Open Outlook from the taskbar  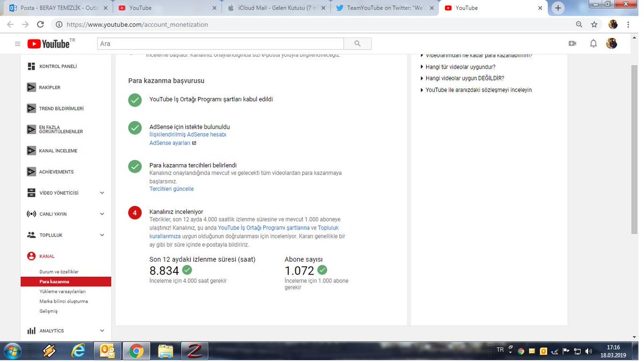click(x=107, y=351)
